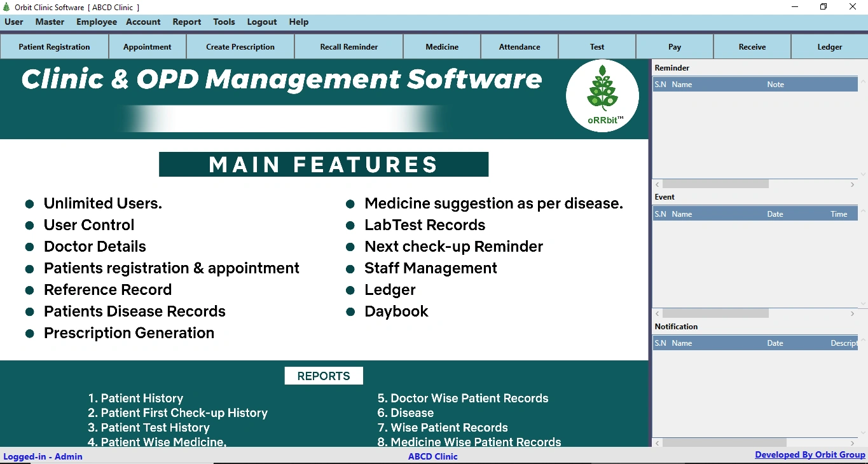Open Recall Reminder
Viewport: 868px width, 464px height.
coord(349,46)
